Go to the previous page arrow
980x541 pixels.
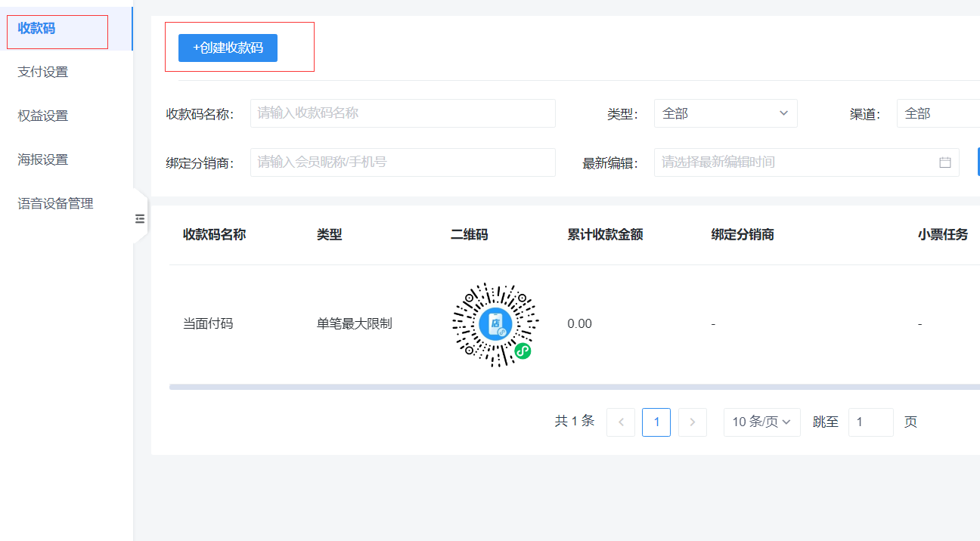pos(621,422)
